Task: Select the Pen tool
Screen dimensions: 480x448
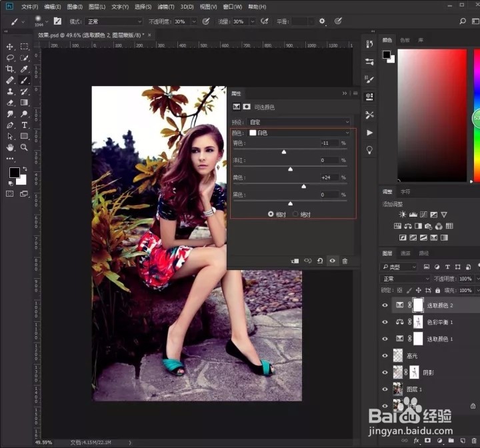Action: 10,125
